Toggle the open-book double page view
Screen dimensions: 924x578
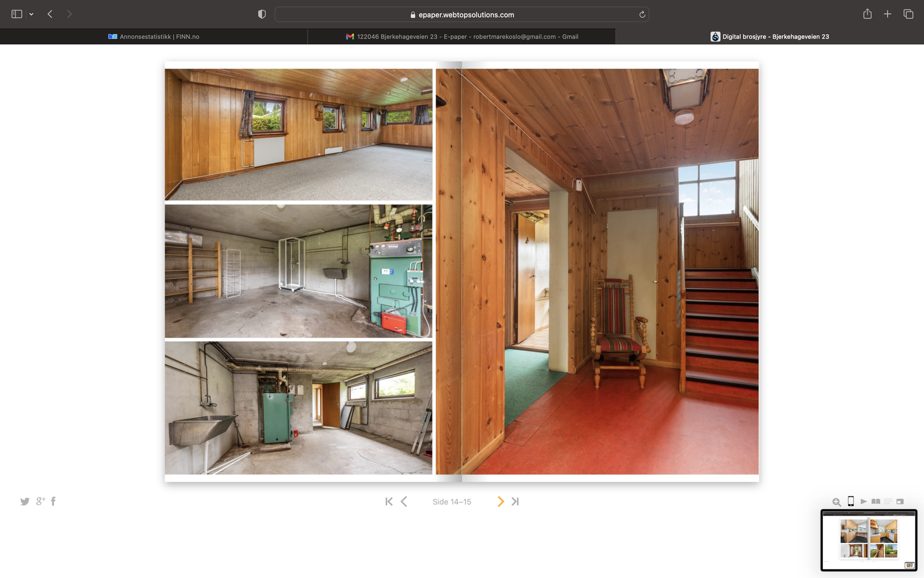(x=875, y=501)
